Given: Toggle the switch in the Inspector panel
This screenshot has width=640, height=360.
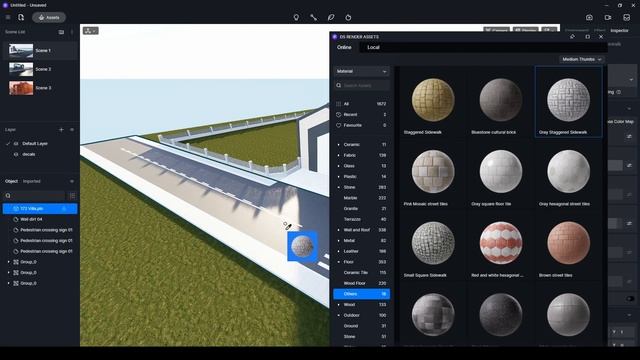Looking at the screenshot, I should pos(630,298).
